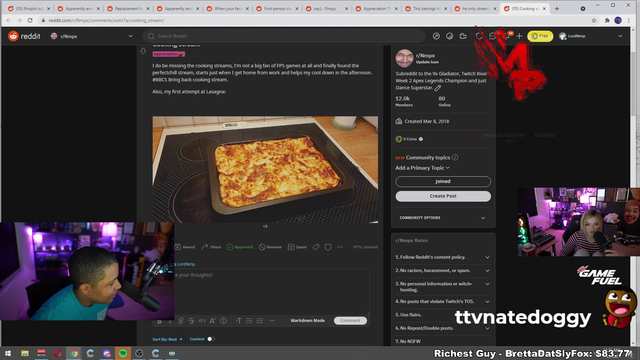Click the mod shield icon below post
Viewport: 640px width, 360px height.
tap(328, 247)
